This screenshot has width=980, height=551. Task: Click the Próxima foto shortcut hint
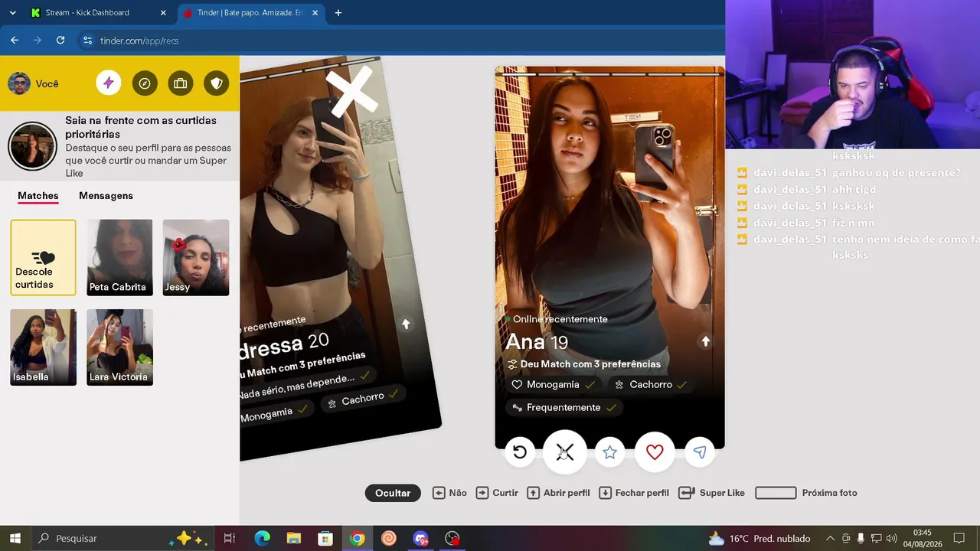point(806,493)
